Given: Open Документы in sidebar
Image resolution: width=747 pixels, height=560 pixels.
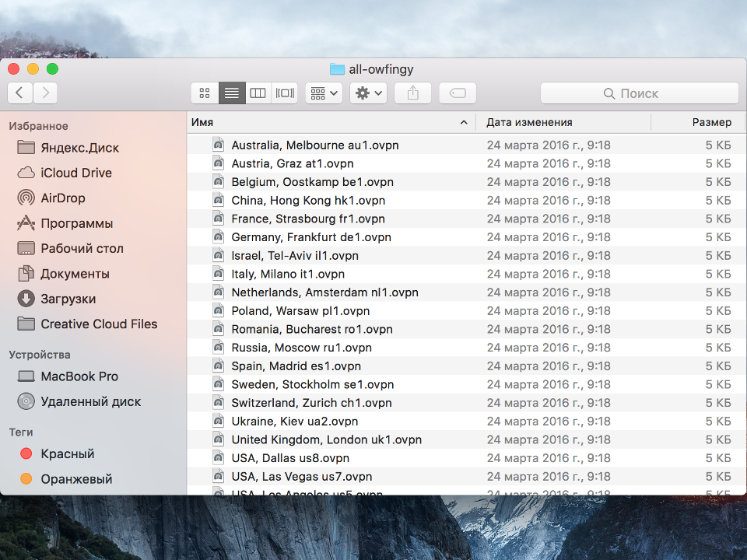Looking at the screenshot, I should pos(63,273).
